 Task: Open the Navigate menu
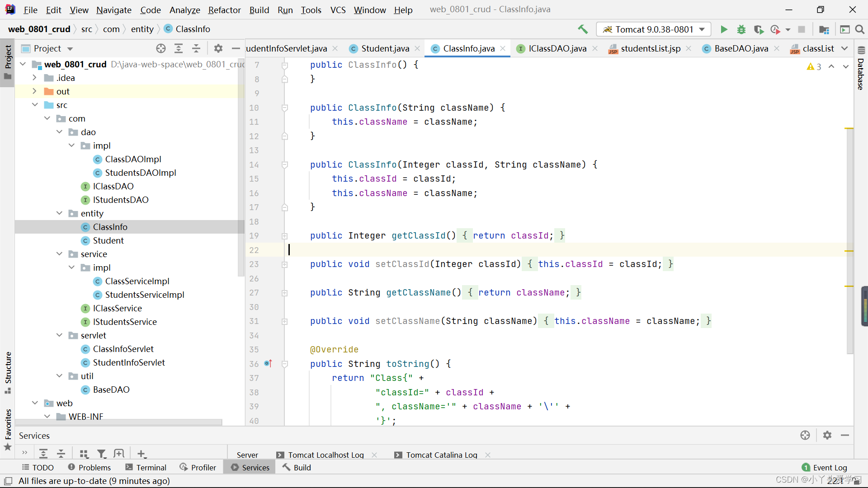(114, 9)
